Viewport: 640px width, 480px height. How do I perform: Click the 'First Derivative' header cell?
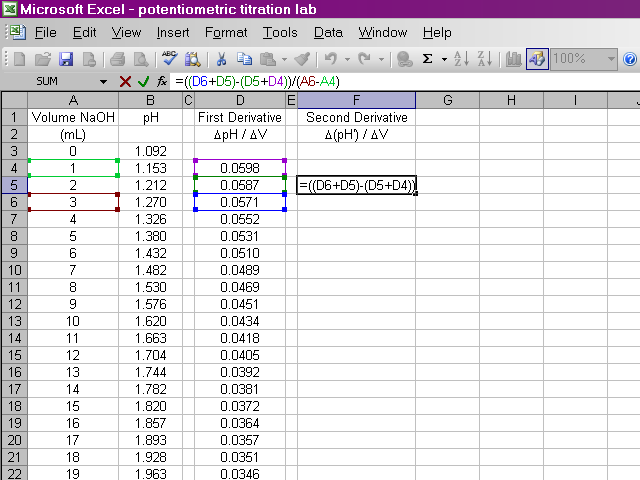point(240,118)
